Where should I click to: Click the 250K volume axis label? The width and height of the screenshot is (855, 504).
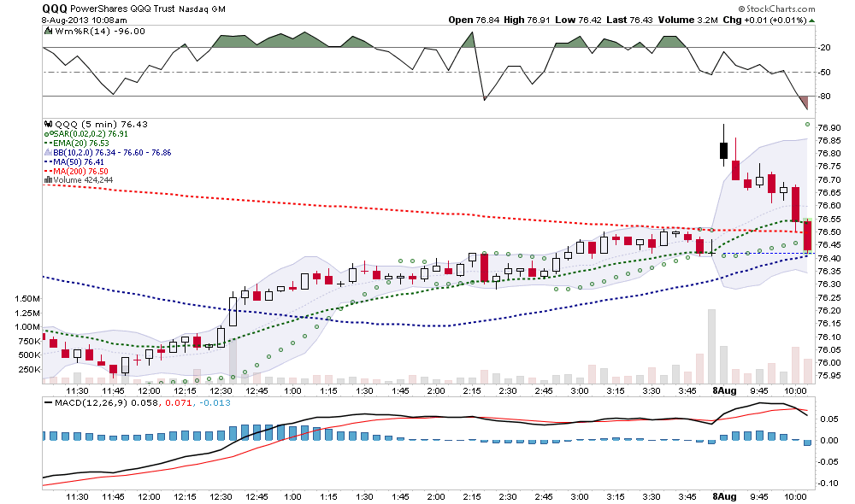point(29,369)
